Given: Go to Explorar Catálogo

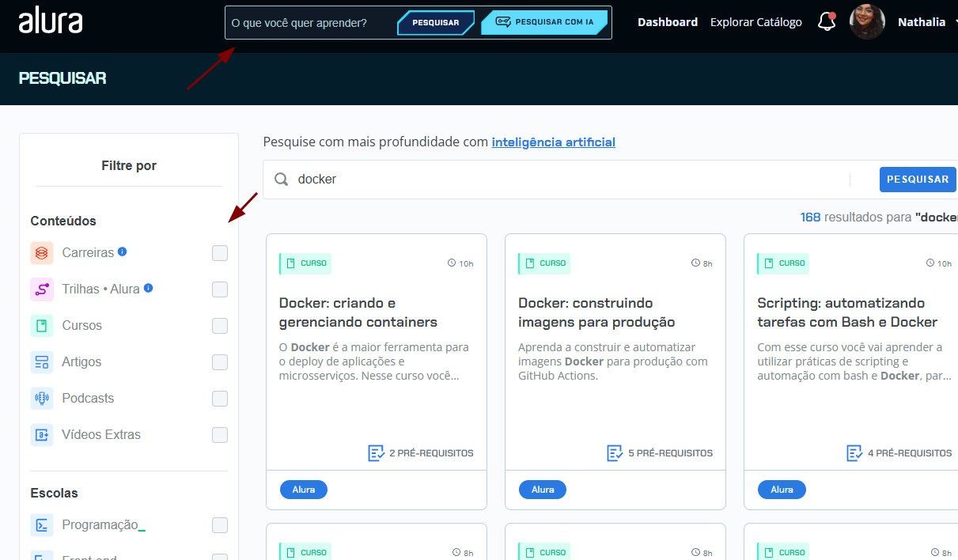Looking at the screenshot, I should [x=755, y=21].
